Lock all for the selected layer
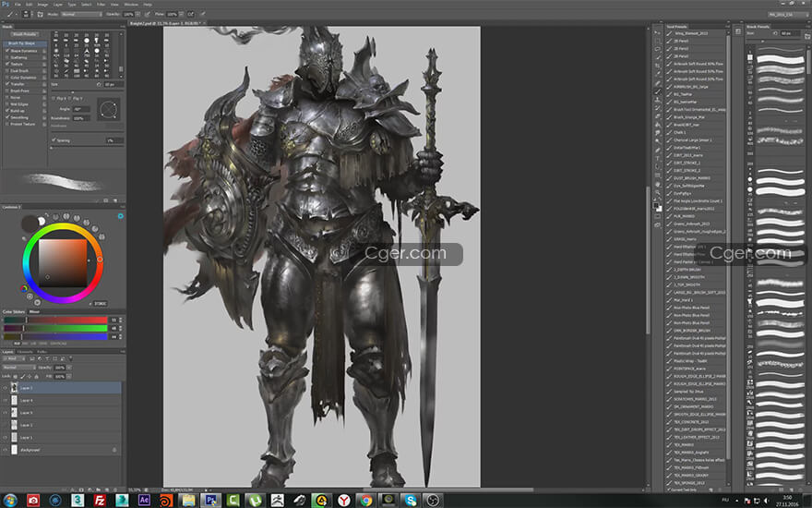This screenshot has height=508, width=812. click(36, 377)
